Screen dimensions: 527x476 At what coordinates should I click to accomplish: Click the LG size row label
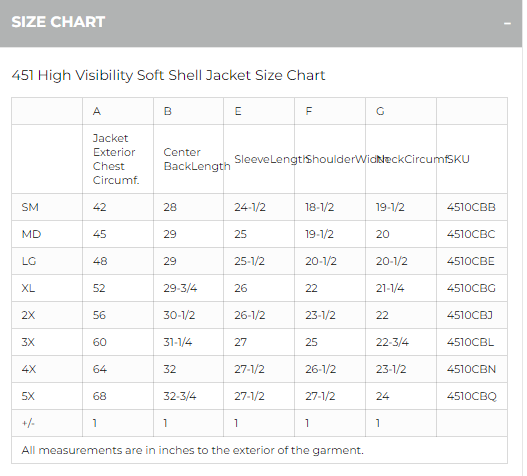(29, 261)
